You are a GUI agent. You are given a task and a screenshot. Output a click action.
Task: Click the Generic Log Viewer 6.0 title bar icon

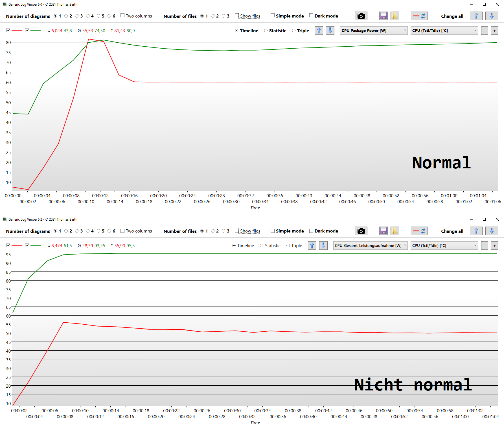(5, 4)
